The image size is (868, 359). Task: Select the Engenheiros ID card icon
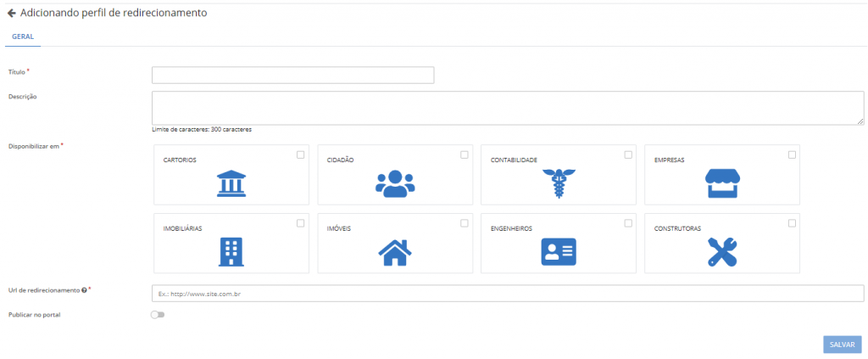tap(558, 252)
